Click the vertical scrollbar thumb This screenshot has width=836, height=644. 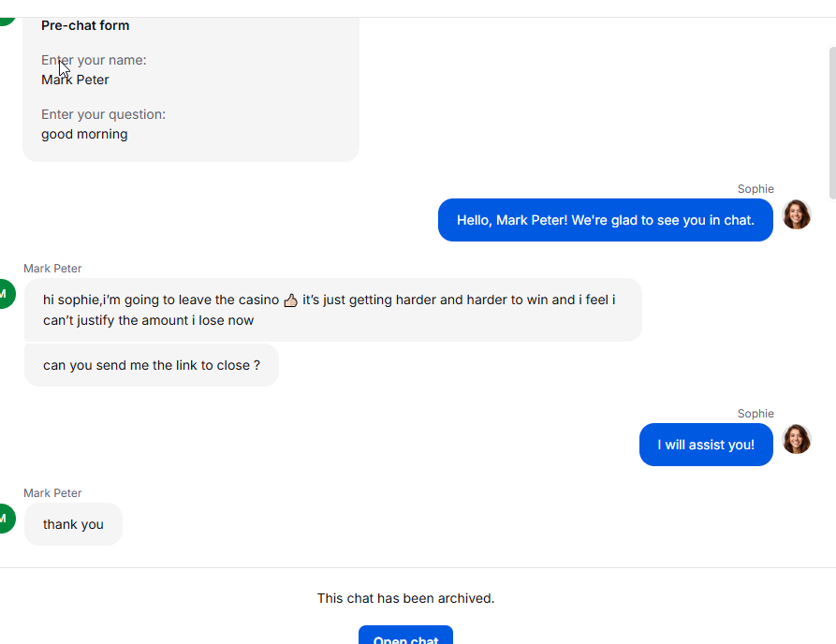832,122
